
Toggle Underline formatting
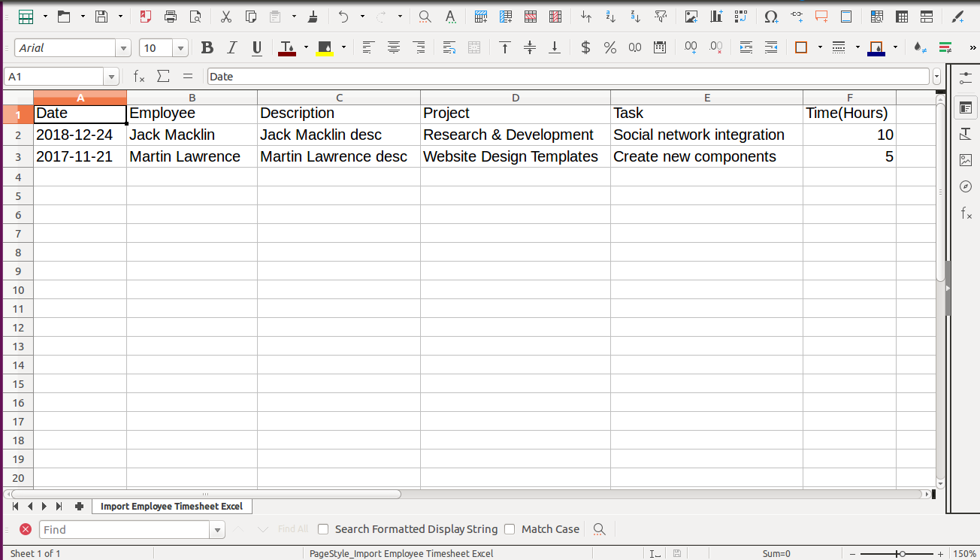[x=257, y=48]
